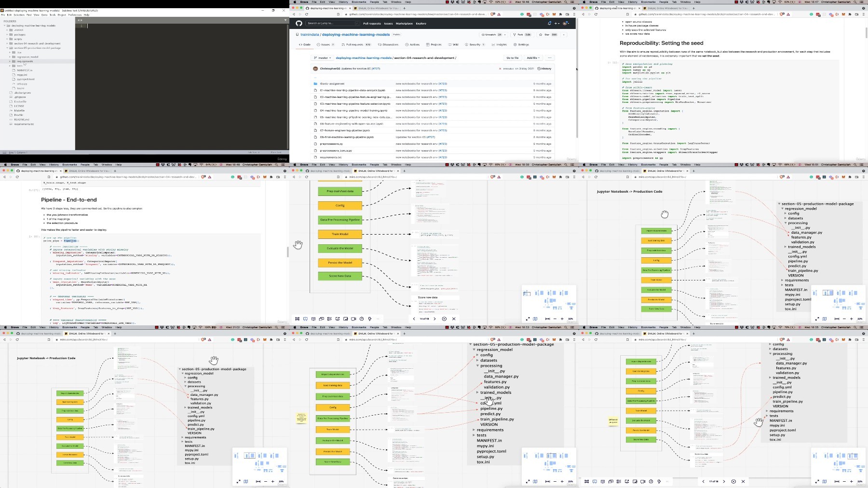
Task: Open the Spotlight search icon in the menu bar above the GitHub window
Action: pos(566,2)
